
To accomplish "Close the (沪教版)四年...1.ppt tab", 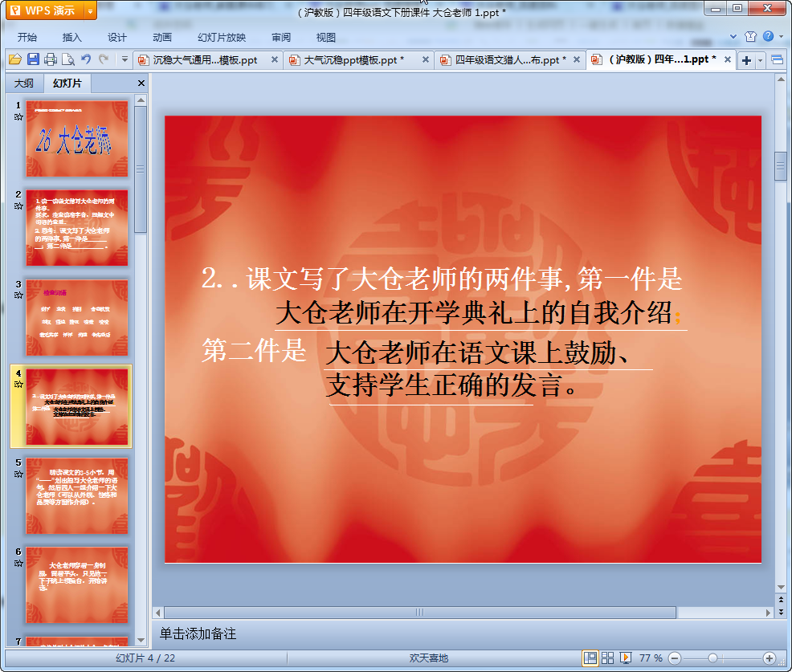I will [728, 59].
